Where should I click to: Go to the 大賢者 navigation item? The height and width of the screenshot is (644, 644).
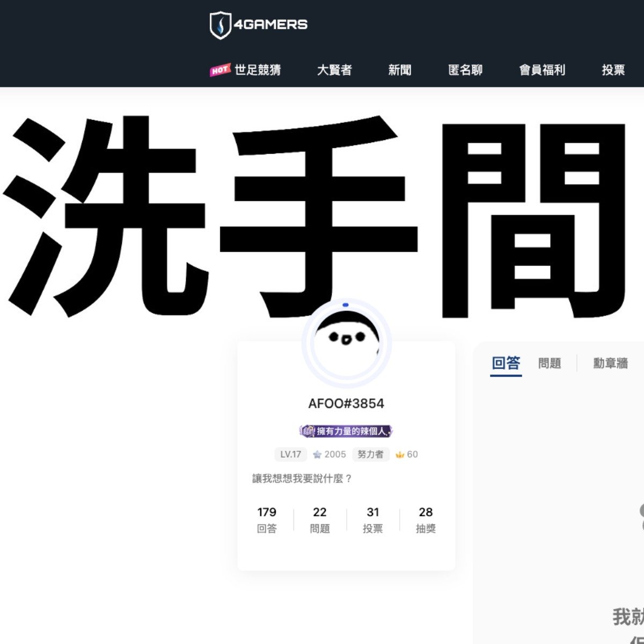pos(334,70)
